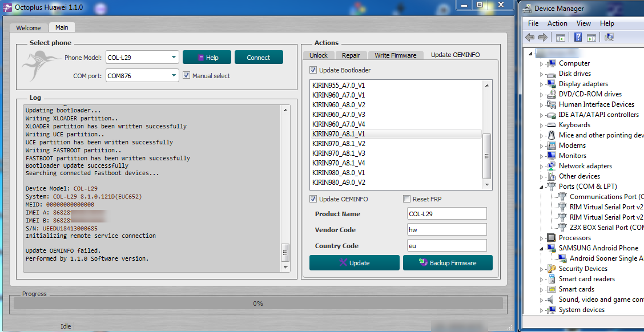Viewport: 644px width, 332px height.
Task: Click Device Manager title bar icon
Action: coord(526,8)
